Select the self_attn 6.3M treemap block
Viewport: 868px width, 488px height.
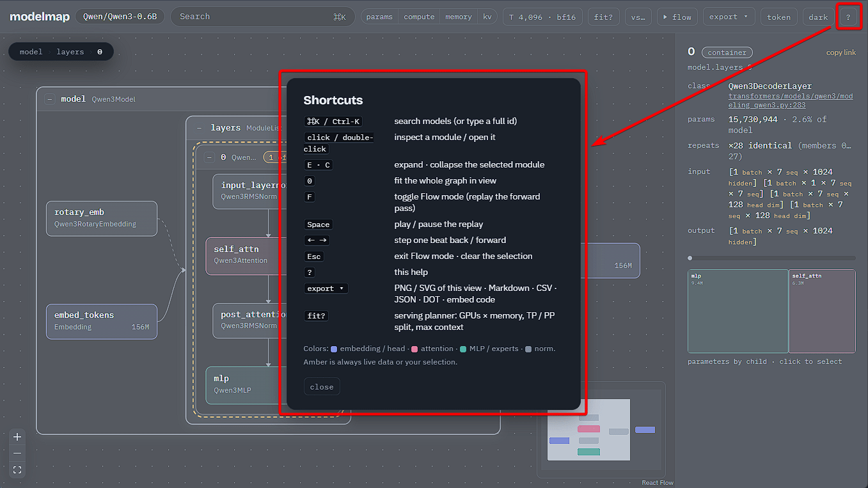coord(822,311)
